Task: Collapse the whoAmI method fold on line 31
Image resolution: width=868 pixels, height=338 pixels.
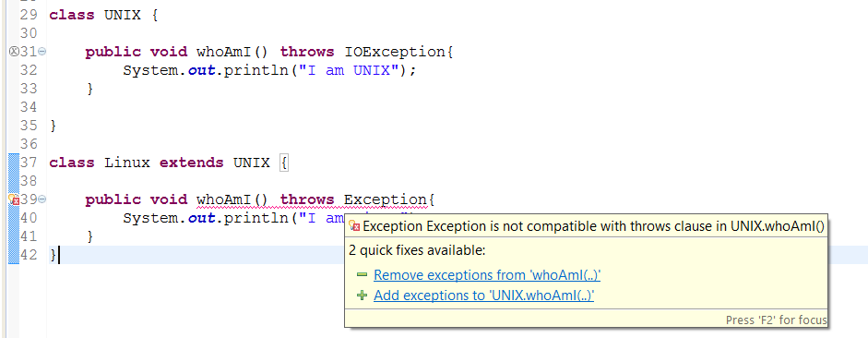Action: coord(42,52)
